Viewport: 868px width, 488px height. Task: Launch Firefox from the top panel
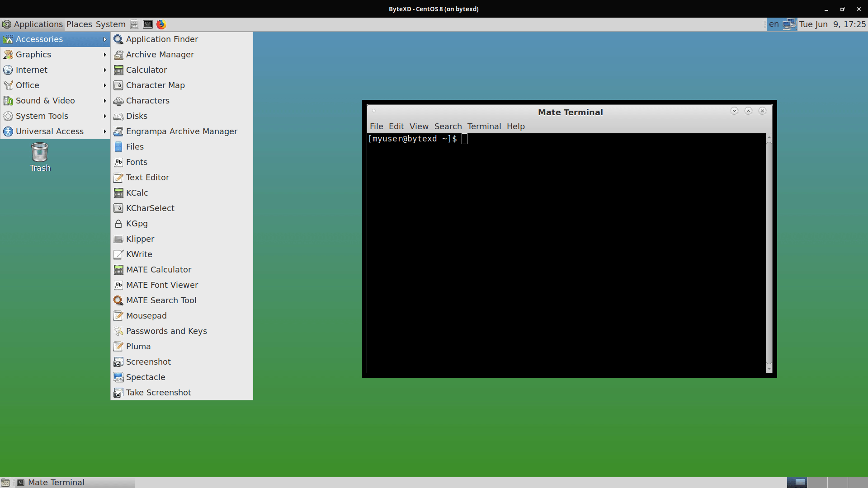(161, 24)
